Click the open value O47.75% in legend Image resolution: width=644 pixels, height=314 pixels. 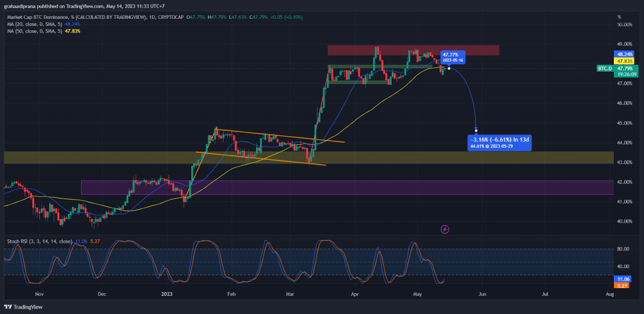pos(196,17)
